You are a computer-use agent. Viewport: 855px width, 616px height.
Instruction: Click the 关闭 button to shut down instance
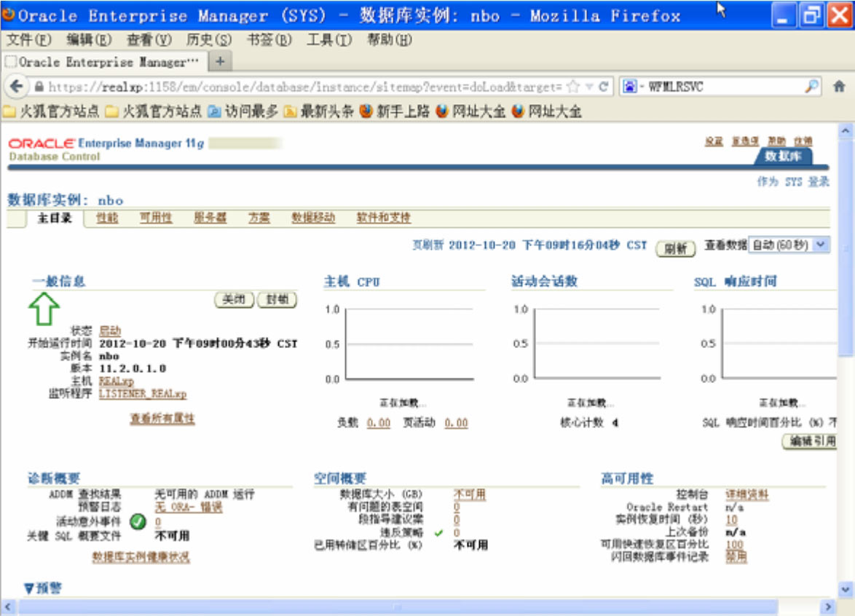click(234, 300)
